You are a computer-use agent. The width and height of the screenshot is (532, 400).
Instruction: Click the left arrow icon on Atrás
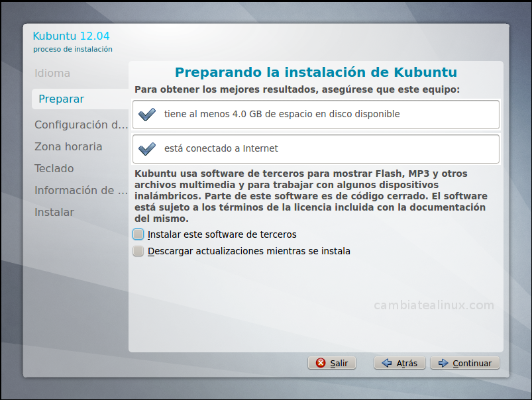coord(387,363)
